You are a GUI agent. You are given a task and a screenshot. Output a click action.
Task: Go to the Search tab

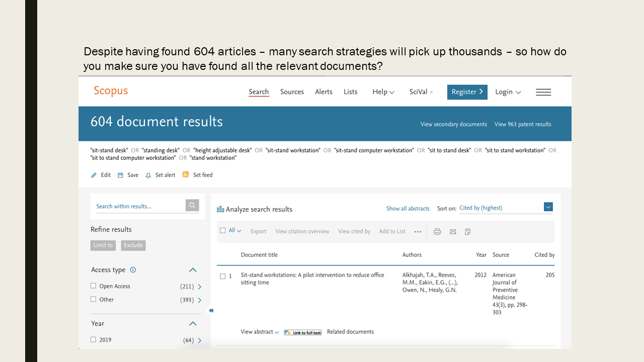click(x=259, y=92)
